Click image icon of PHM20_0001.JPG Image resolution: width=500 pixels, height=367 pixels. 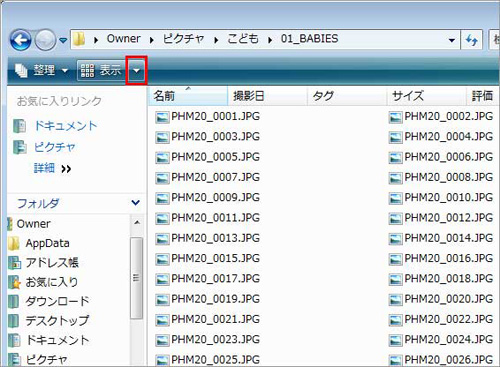click(x=162, y=117)
